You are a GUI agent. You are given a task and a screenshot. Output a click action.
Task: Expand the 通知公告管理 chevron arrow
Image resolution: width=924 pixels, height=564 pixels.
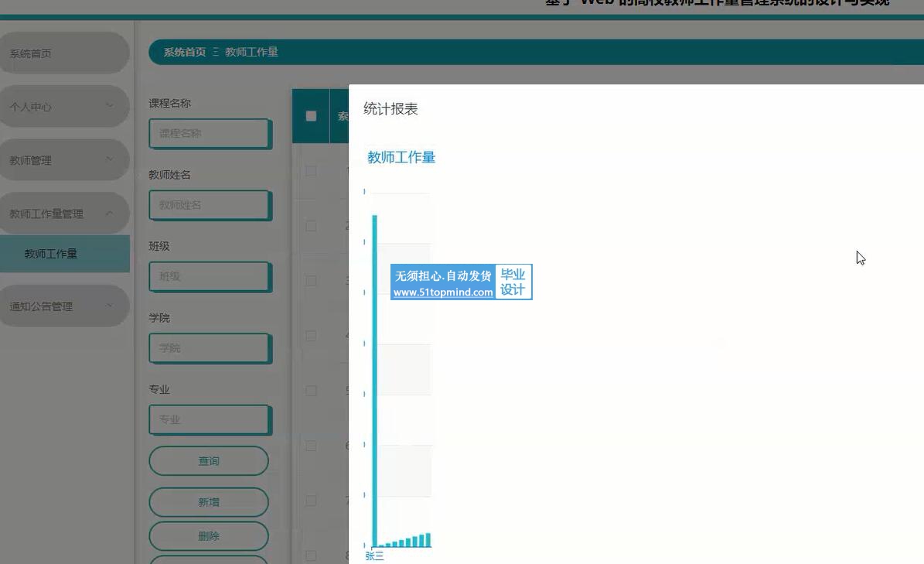click(110, 306)
